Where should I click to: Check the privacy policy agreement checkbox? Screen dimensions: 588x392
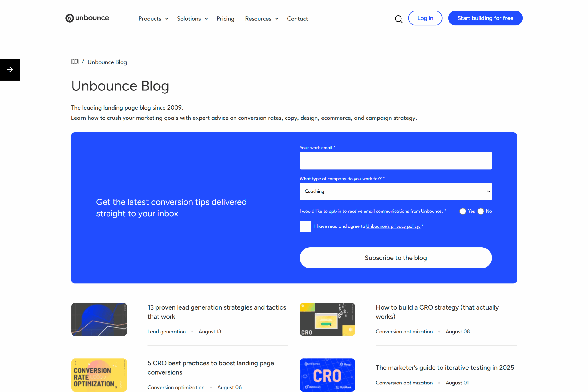(x=305, y=226)
